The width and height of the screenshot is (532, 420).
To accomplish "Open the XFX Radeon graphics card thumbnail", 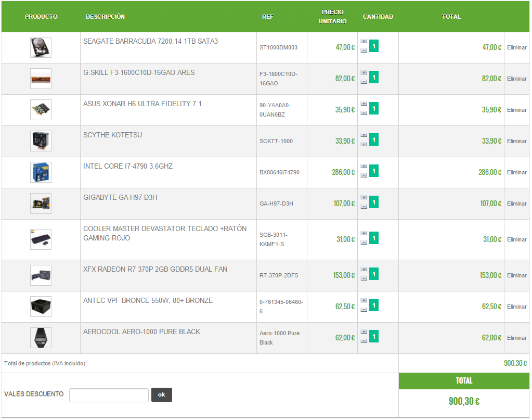I will pyautogui.click(x=41, y=275).
